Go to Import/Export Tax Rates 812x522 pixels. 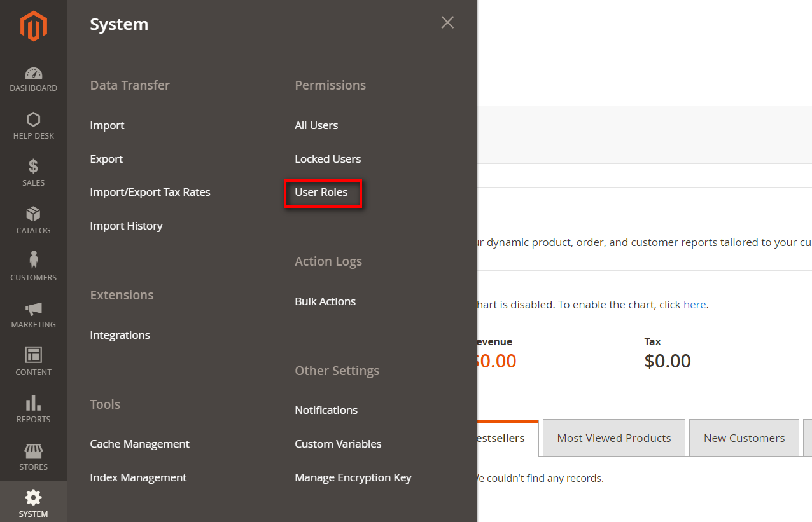[150, 192]
